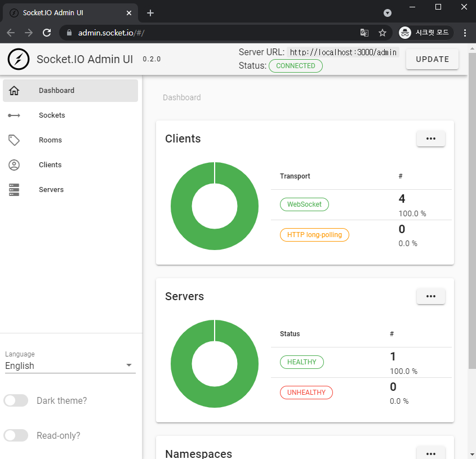Image resolution: width=476 pixels, height=459 pixels.
Task: Select the Sockets connection icon
Action: [x=14, y=115]
